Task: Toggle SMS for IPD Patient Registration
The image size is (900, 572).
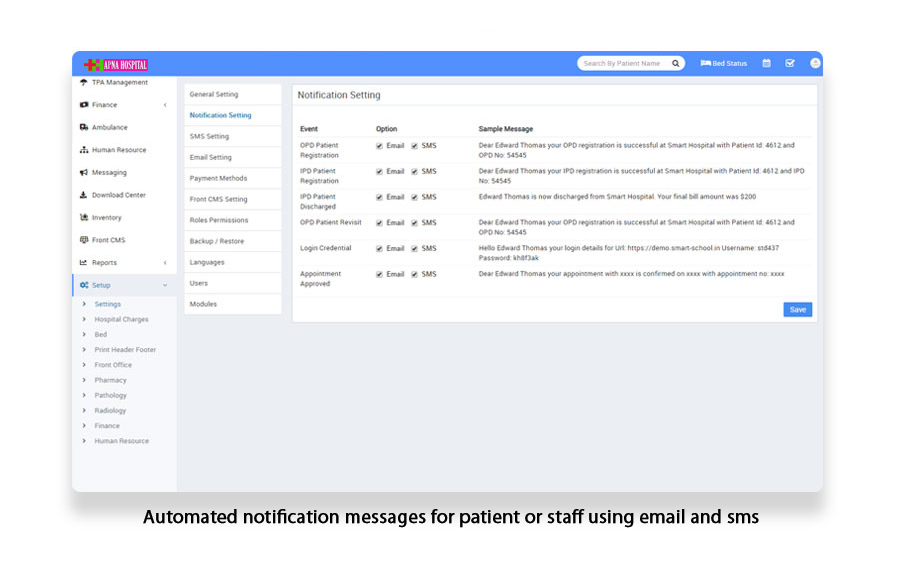Action: [414, 172]
